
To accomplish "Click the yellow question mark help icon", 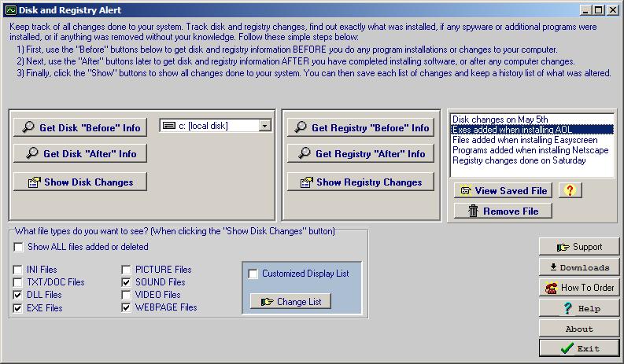I will (x=570, y=190).
